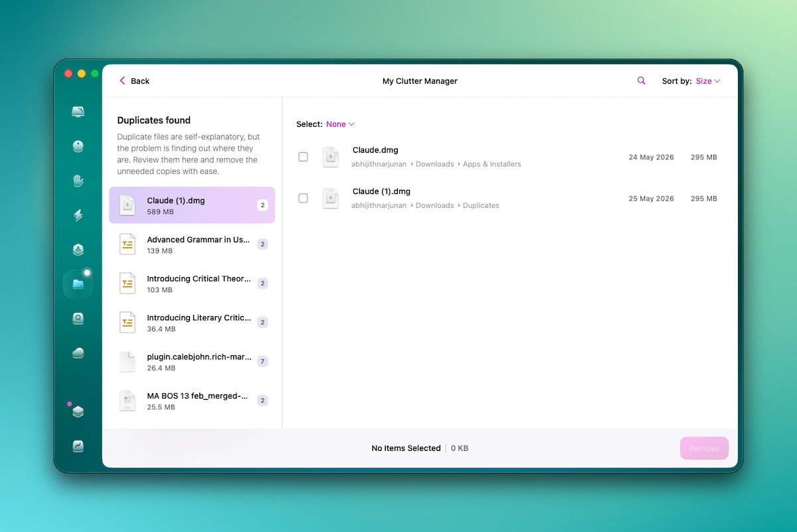Tick the checkbox for Claude.dmg in Apps & Installers
The width and height of the screenshot is (797, 532).
click(303, 157)
